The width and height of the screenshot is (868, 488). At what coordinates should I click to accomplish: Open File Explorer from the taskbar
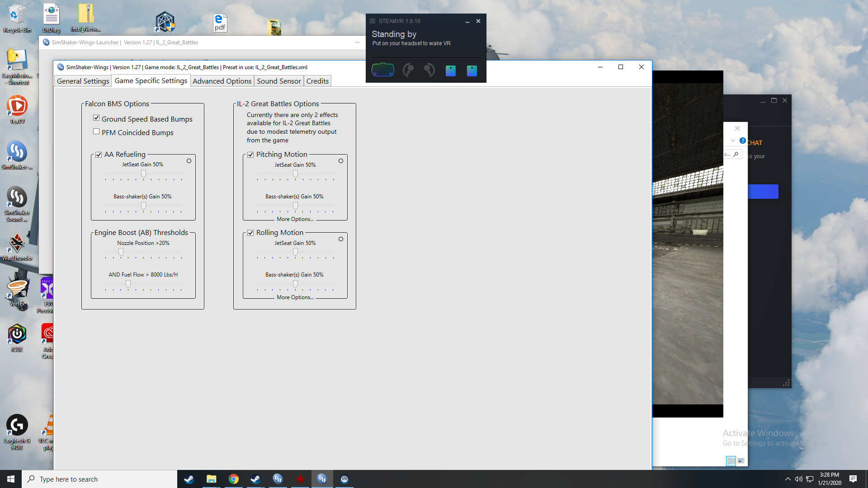pyautogui.click(x=211, y=479)
